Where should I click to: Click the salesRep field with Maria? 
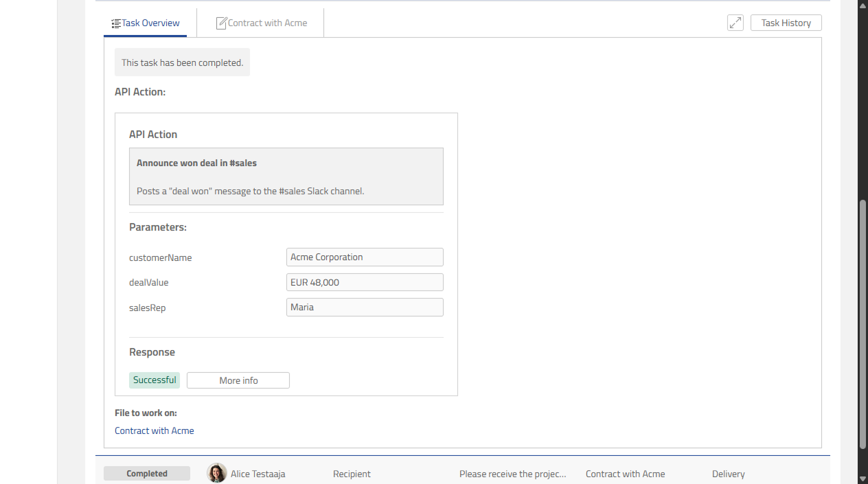pos(365,307)
